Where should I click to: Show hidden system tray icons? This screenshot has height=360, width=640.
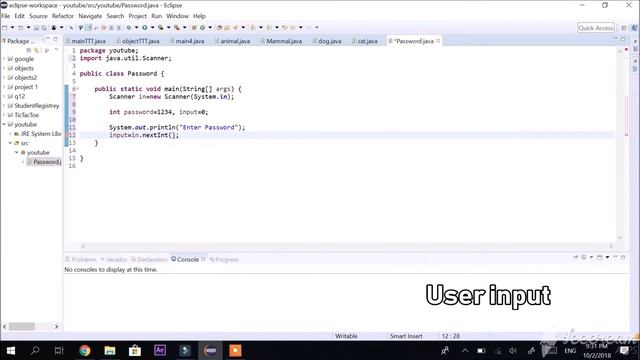(465, 351)
